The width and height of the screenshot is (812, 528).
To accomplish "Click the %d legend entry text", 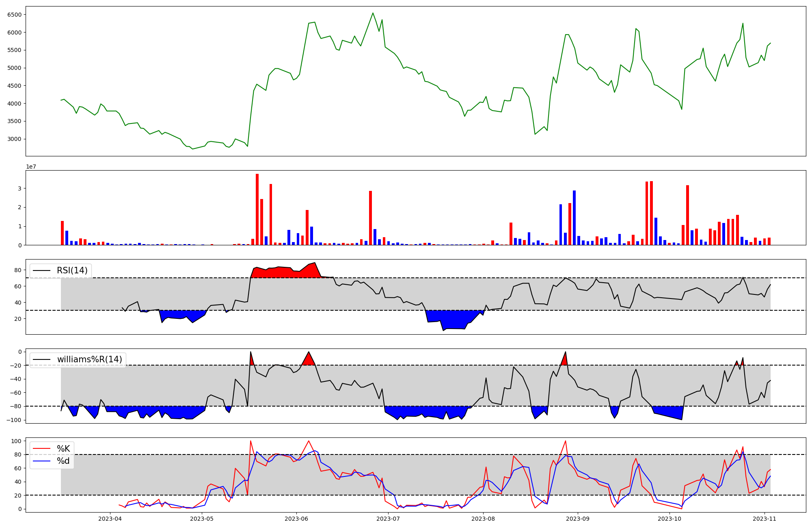I will point(63,461).
